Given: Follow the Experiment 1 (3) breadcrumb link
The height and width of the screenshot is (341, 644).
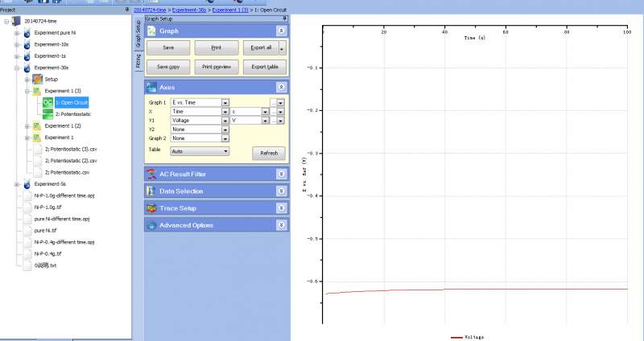Looking at the screenshot, I should (x=230, y=10).
